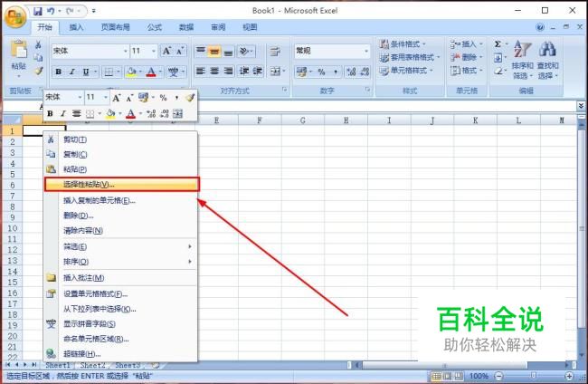Open the 常规 number format dropdown

(366, 51)
